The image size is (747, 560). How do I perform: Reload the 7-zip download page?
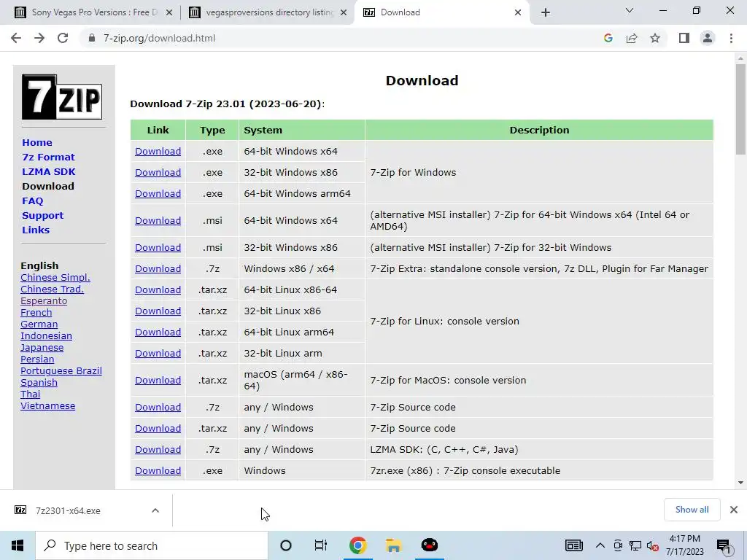pos(63,38)
